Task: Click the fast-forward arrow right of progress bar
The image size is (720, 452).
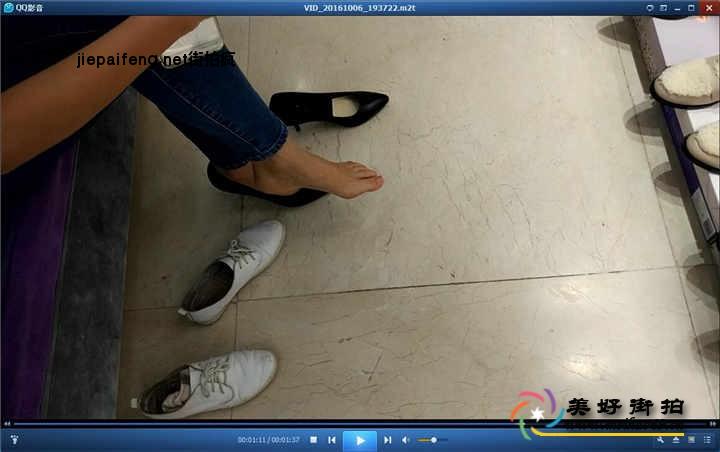Action: click(713, 424)
